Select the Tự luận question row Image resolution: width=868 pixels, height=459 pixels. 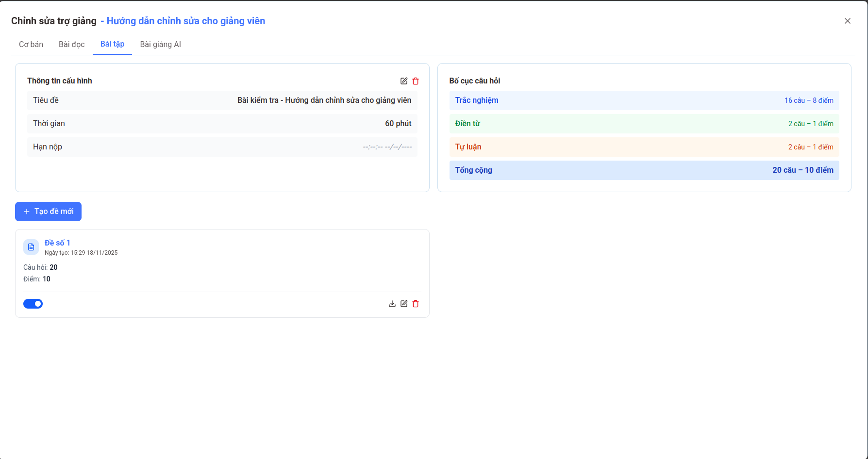pyautogui.click(x=644, y=147)
